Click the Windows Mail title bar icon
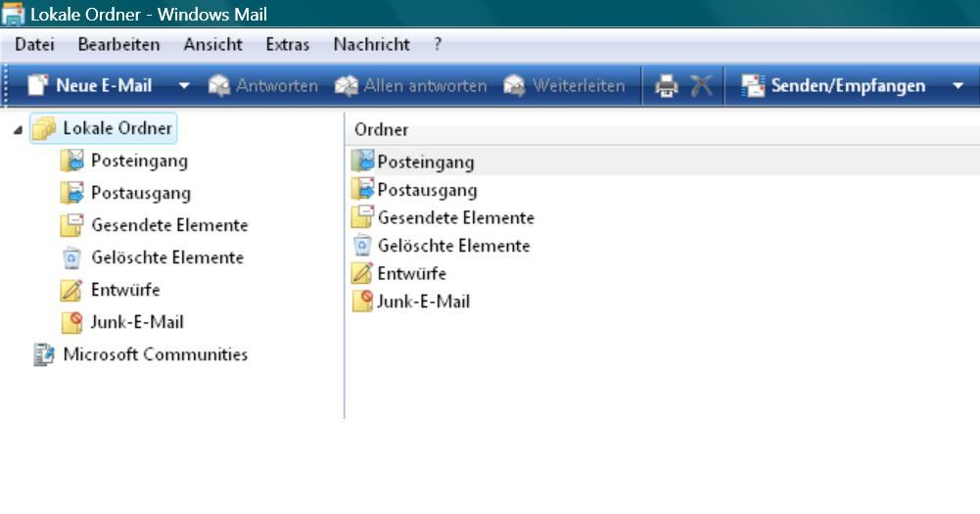980x514 pixels. (13, 14)
